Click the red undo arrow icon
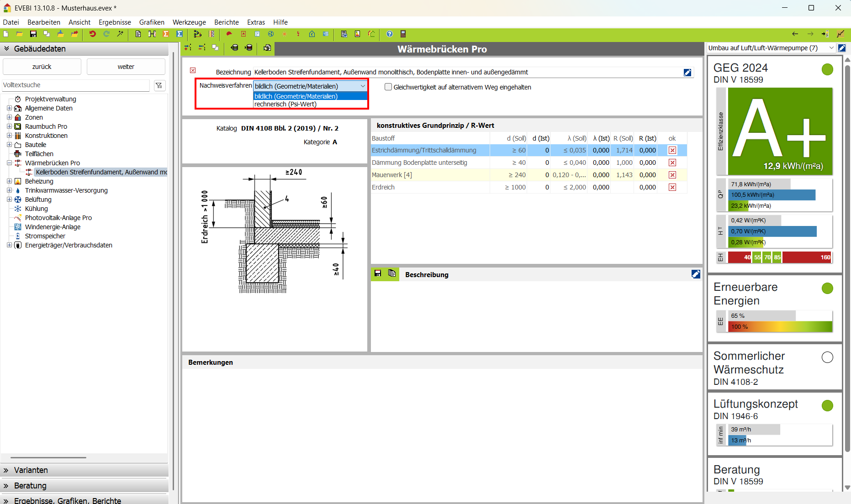 coord(92,34)
